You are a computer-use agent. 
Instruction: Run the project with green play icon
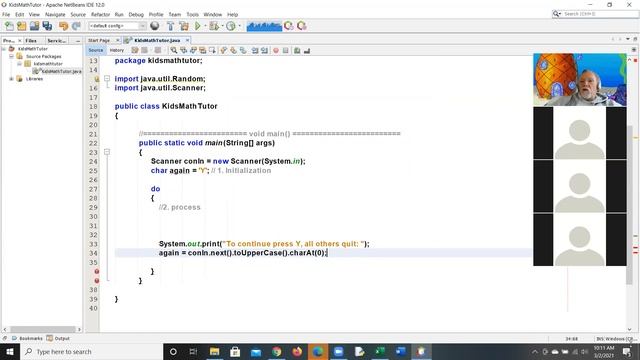coord(198,26)
